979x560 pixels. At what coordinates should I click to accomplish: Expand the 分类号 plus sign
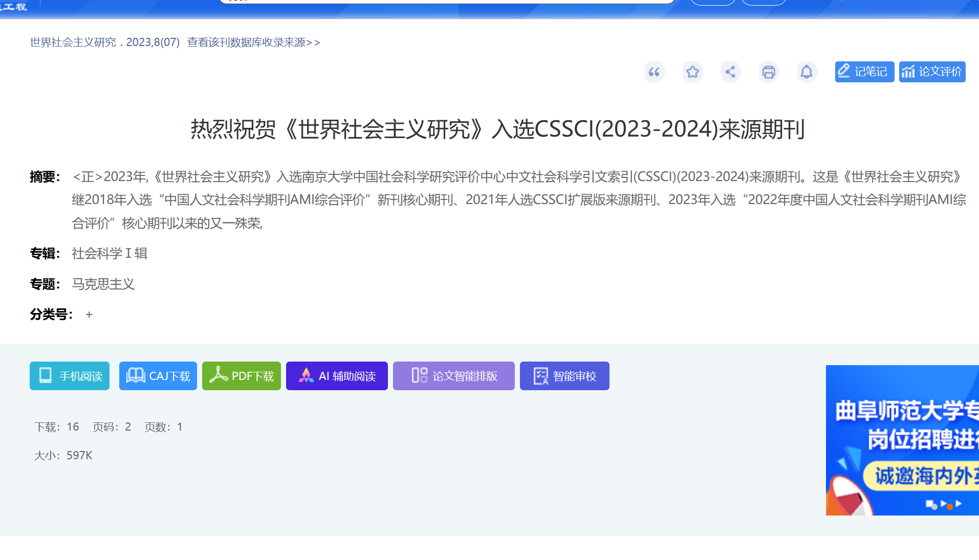click(x=89, y=315)
